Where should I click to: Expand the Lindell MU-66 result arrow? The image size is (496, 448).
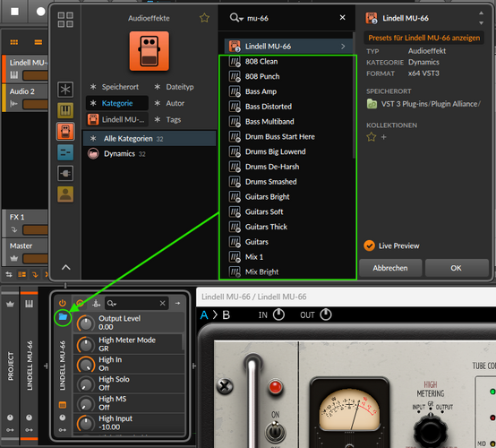point(343,47)
